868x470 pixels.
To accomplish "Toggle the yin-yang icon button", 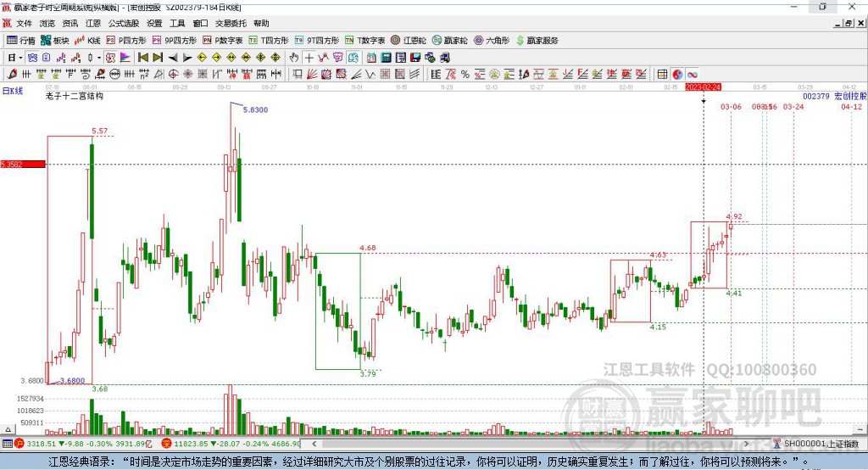I will pyautogui.click(x=677, y=75).
